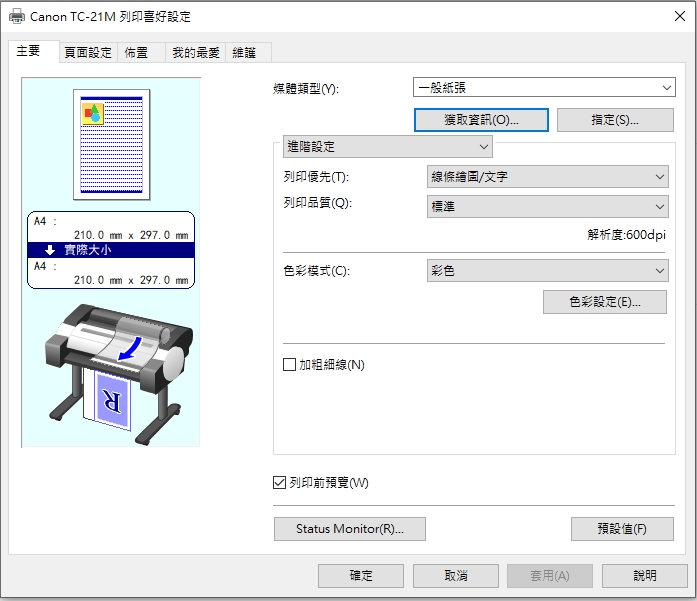Image resolution: width=697 pixels, height=601 pixels.
Task: Open the 列印優先 dropdown showing 線條繪圖/文字
Action: point(548,176)
